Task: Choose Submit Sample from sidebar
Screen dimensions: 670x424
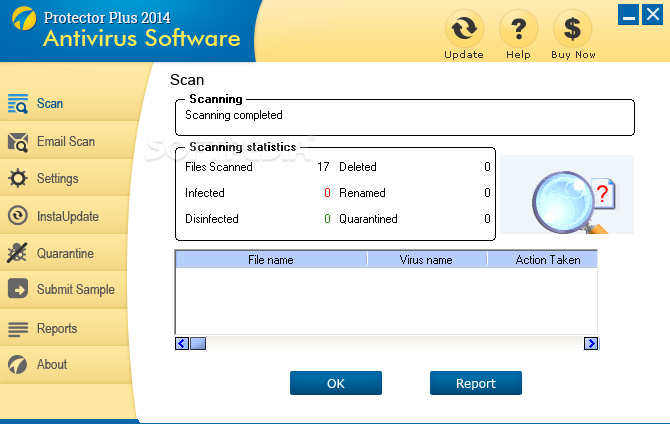Action: tap(76, 289)
